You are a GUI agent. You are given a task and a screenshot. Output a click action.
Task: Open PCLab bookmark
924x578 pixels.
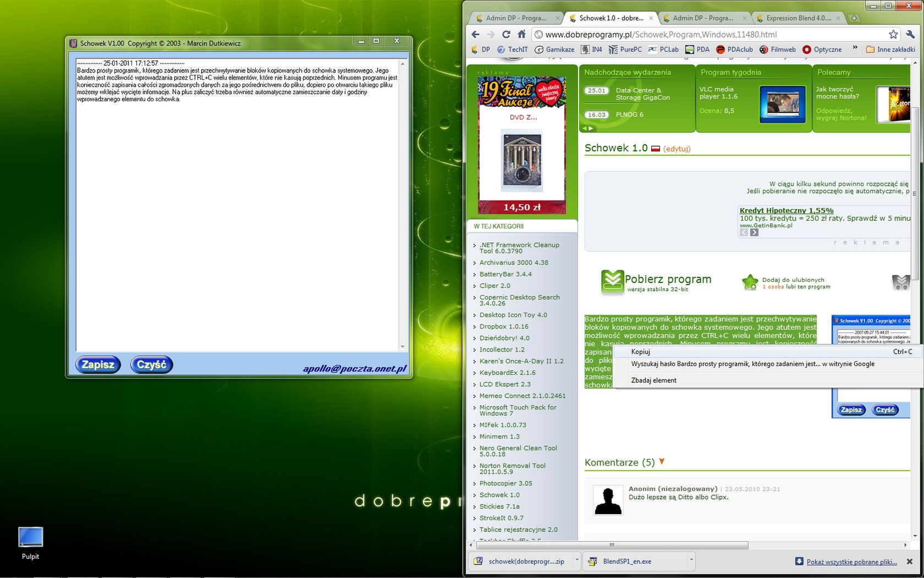click(x=663, y=50)
